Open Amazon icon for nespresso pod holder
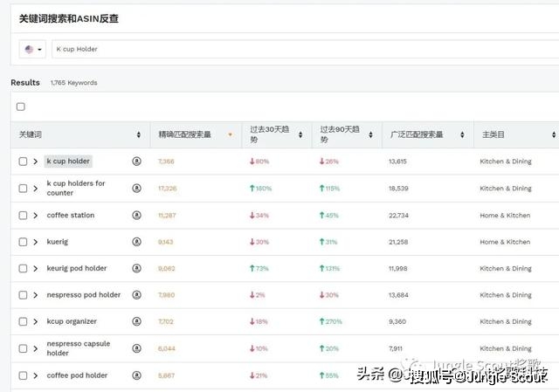 tap(136, 295)
